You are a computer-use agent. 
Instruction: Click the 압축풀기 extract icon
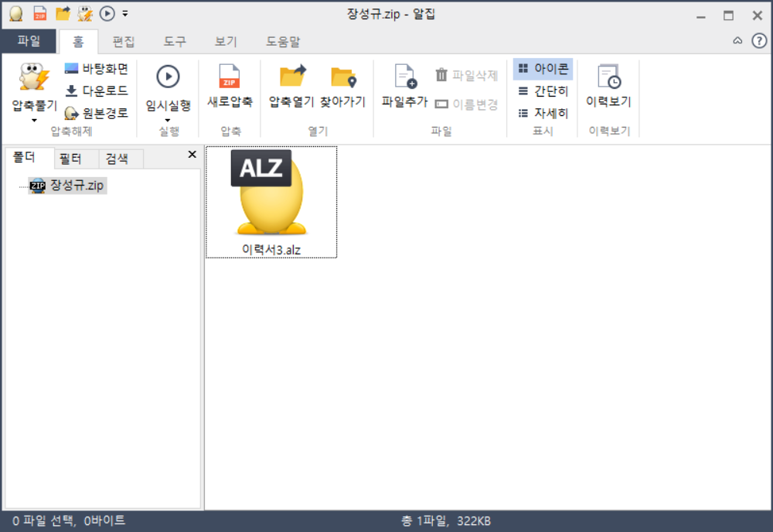pos(34,77)
